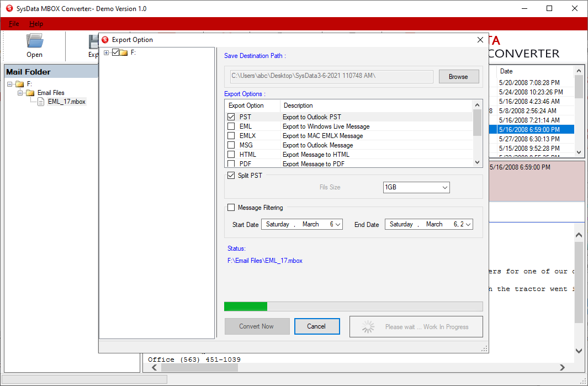Collapse the F: node in Mail Folder
588x386 pixels.
[10, 84]
